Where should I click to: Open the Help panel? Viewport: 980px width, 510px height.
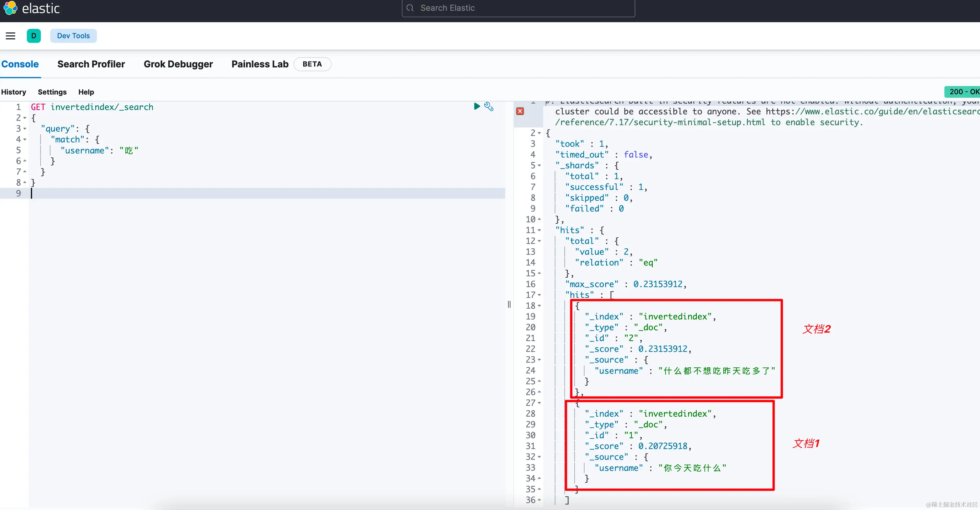pos(86,92)
